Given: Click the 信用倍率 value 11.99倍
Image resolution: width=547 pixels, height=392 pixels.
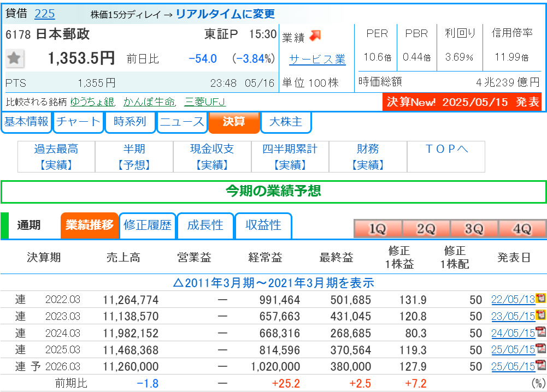Looking at the screenshot, I should (x=511, y=57).
